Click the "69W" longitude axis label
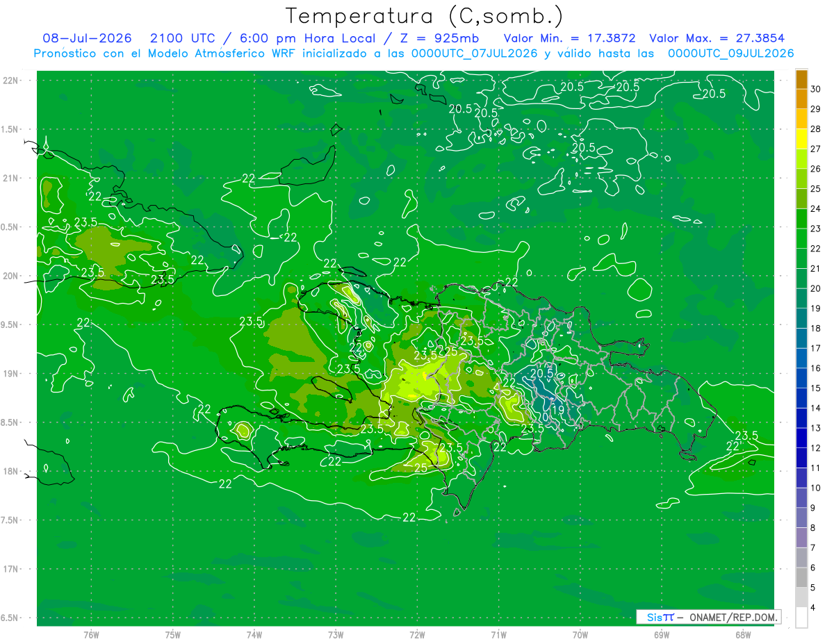The height and width of the screenshot is (644, 834). [662, 635]
